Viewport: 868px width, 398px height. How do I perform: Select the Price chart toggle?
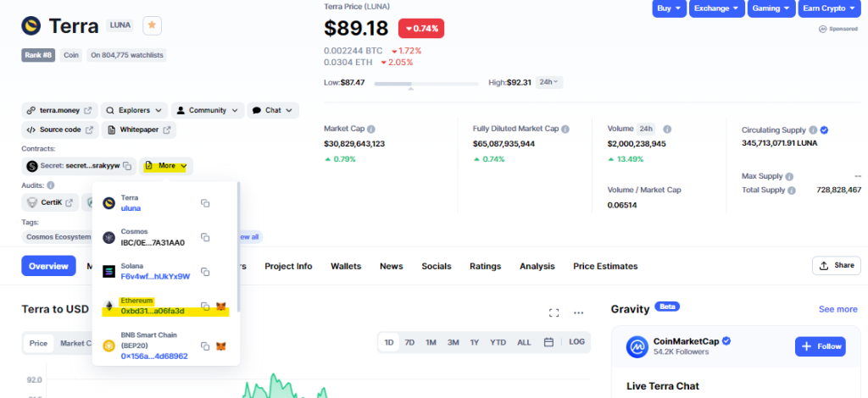[39, 343]
